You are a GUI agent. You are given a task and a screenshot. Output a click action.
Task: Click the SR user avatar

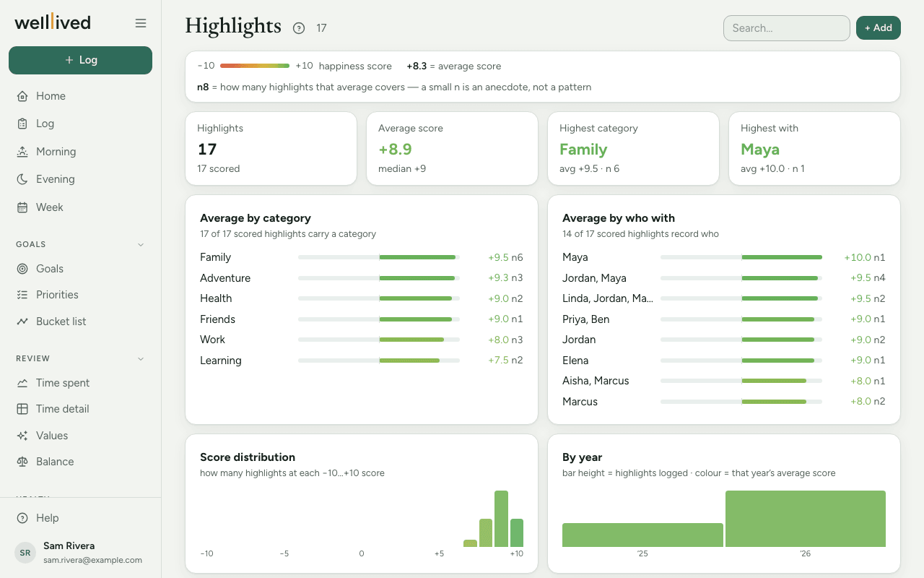[x=25, y=553]
